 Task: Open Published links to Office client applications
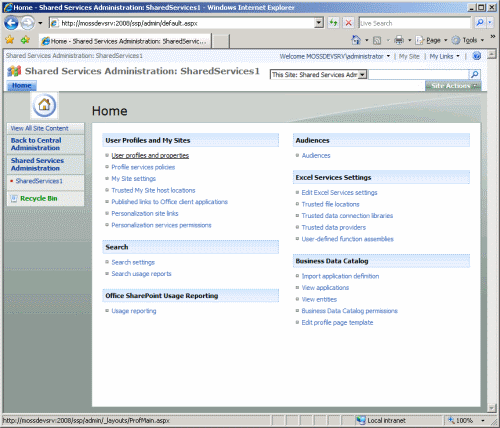pyautogui.click(x=169, y=202)
